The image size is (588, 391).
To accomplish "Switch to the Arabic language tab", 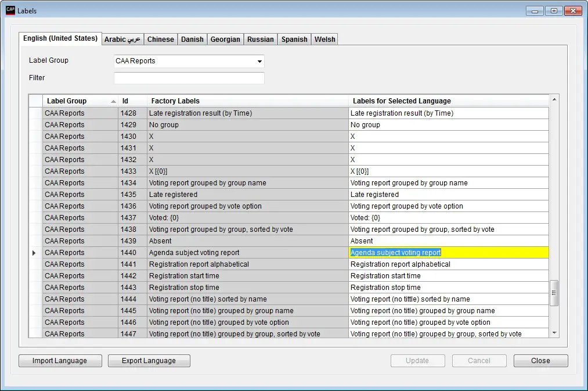I will click(x=122, y=39).
